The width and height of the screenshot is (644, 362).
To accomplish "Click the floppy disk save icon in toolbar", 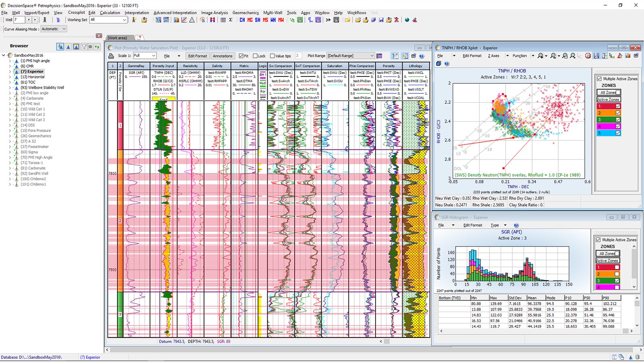I will [x=381, y=20].
